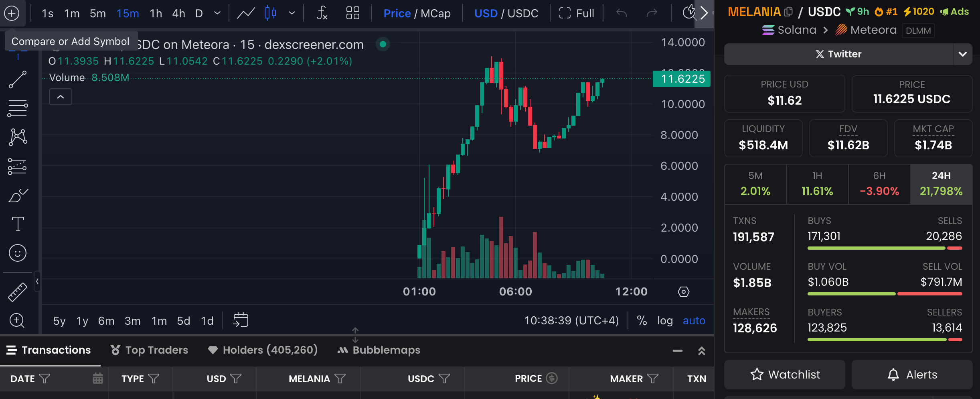The width and height of the screenshot is (980, 399).
Task: Toggle Full screen chart mode
Action: tap(577, 13)
